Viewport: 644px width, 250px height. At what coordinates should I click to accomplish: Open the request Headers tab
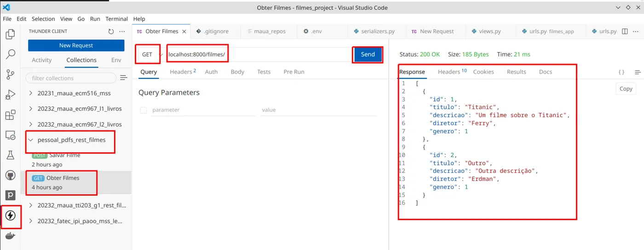coord(183,72)
